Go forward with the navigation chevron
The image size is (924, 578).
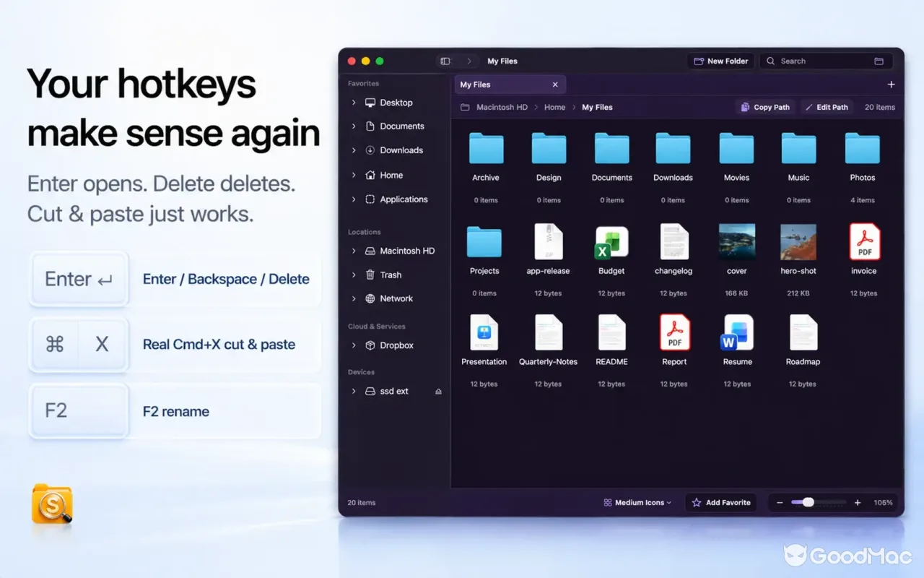469,61
